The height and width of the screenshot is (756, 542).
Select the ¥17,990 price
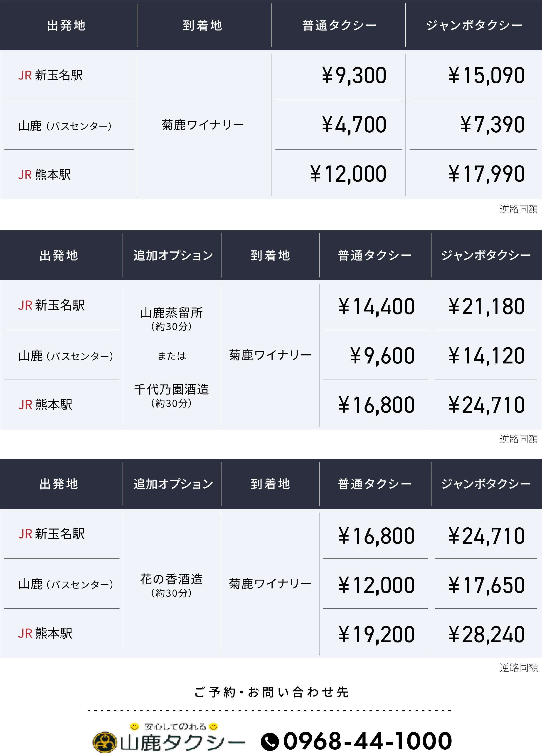pyautogui.click(x=486, y=174)
